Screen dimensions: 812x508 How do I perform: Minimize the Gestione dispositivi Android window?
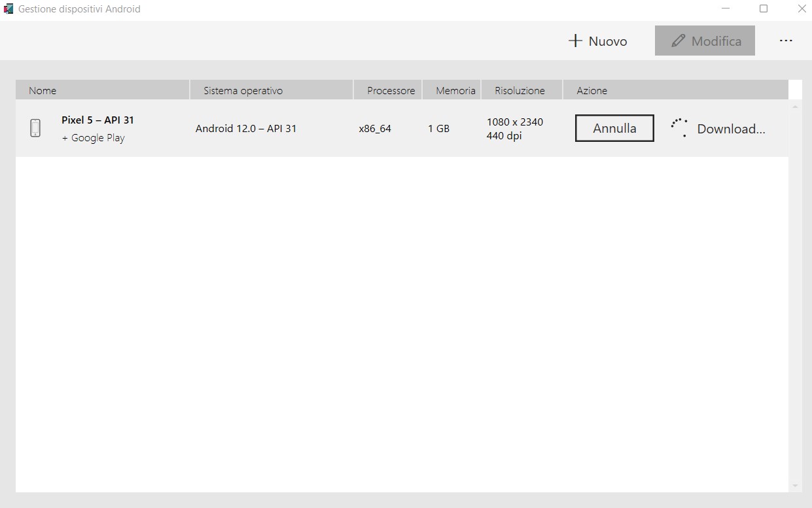726,9
